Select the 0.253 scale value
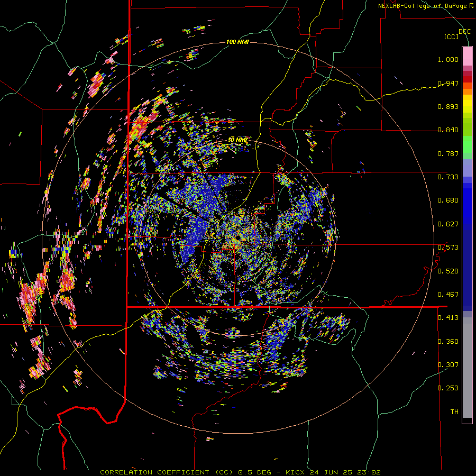Image resolution: width=476 pixels, height=476 pixels. 448,388
